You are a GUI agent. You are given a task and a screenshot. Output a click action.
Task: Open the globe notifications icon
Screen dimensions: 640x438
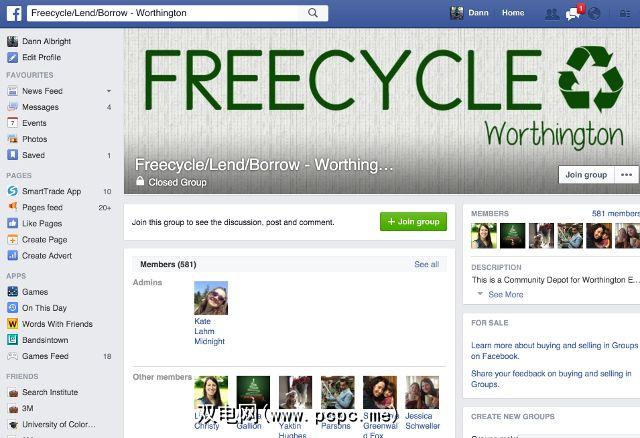click(594, 13)
